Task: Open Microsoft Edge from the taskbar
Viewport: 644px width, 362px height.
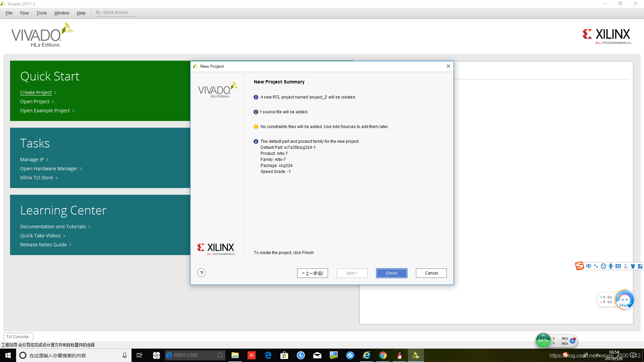Action: pos(268,355)
